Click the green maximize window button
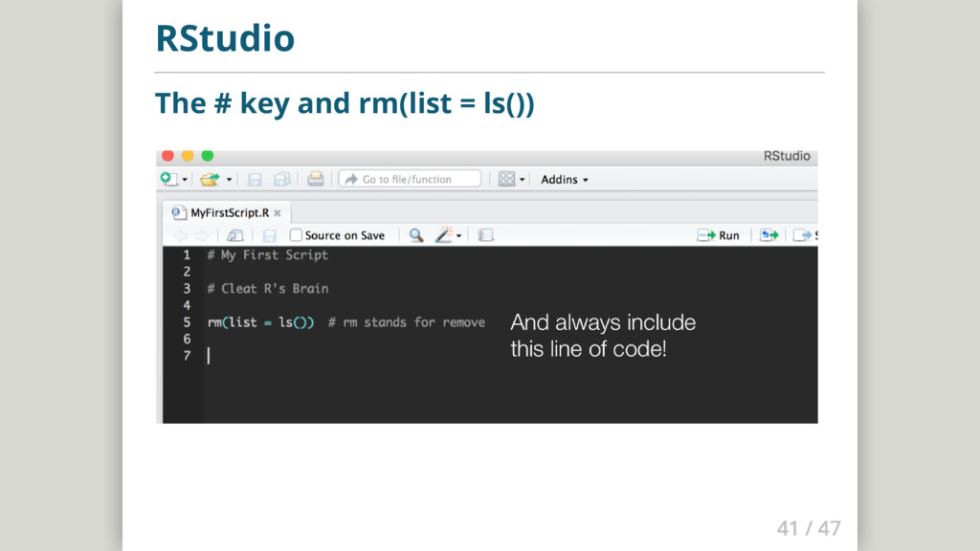The width and height of the screenshot is (980, 551). point(208,156)
